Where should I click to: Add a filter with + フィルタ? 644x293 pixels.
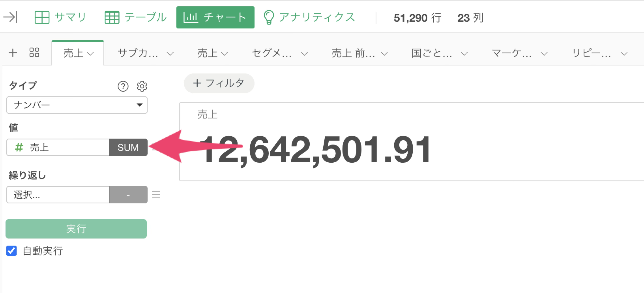pyautogui.click(x=219, y=83)
